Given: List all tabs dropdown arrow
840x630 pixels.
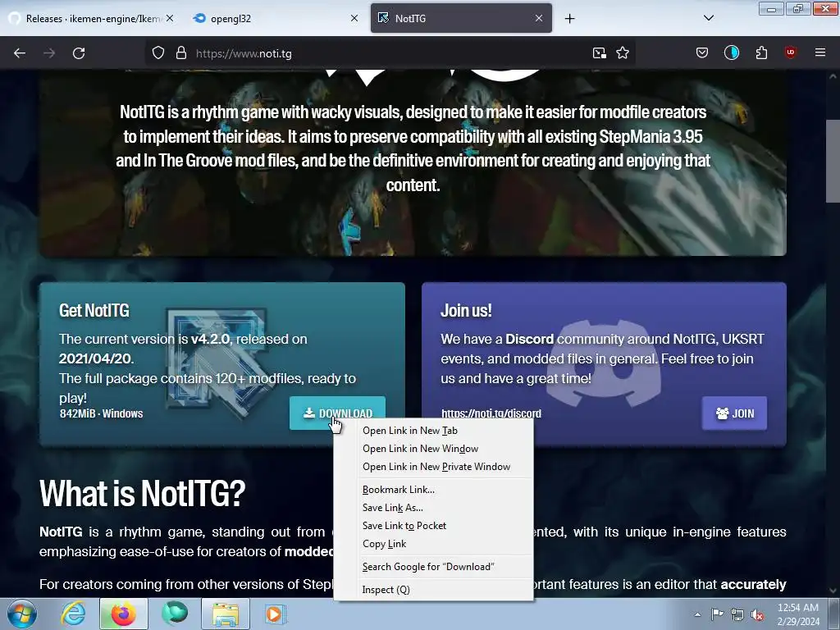Looking at the screenshot, I should [x=709, y=18].
